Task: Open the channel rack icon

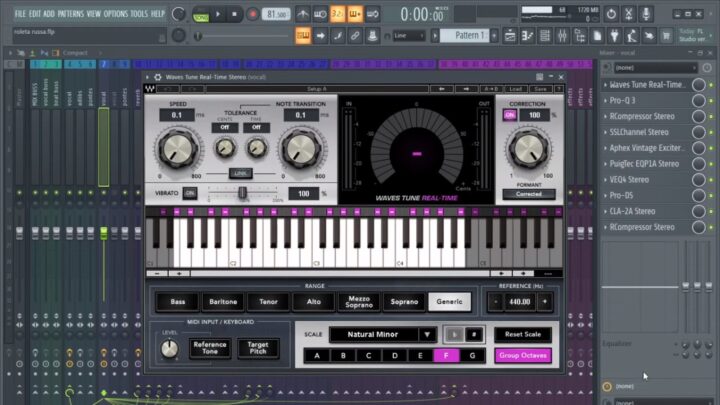Action: (545, 36)
